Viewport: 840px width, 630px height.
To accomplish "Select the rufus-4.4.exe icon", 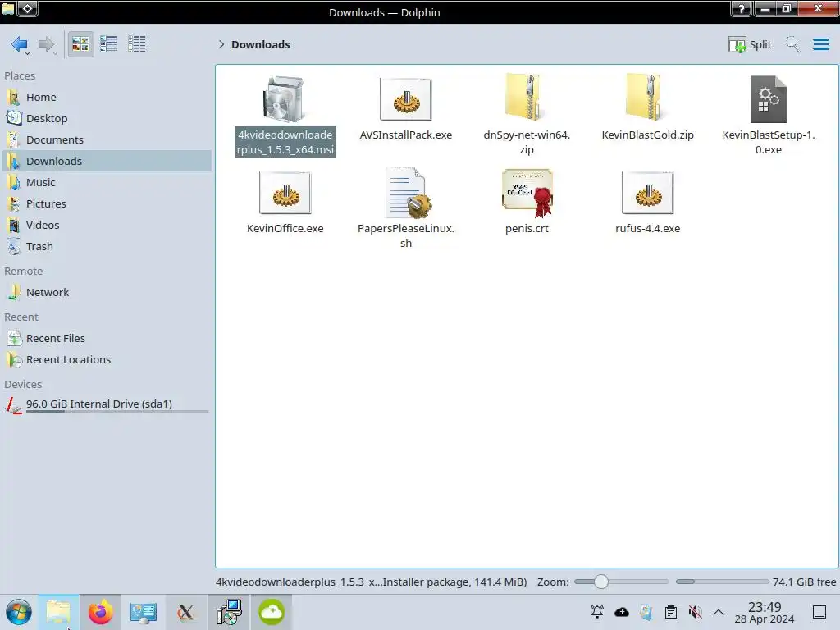I will (647, 193).
